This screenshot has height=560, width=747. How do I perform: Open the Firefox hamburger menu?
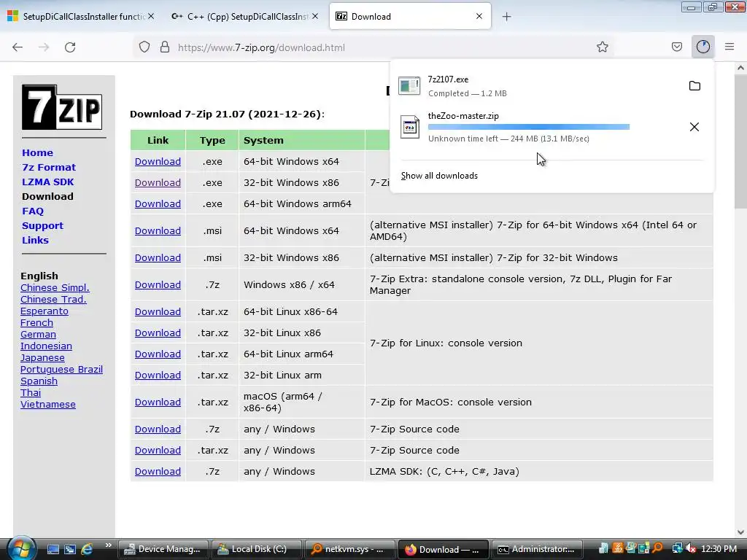click(729, 47)
